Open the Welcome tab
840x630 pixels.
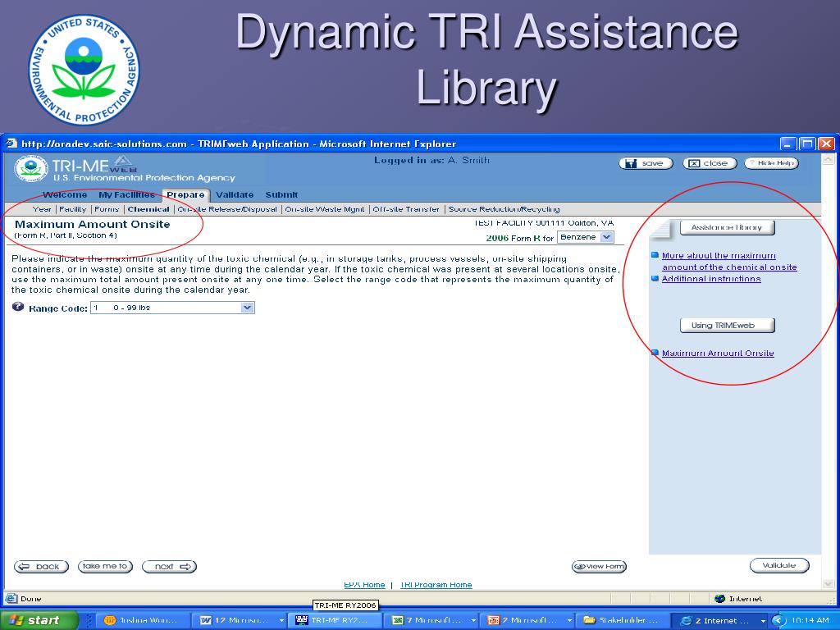point(65,194)
